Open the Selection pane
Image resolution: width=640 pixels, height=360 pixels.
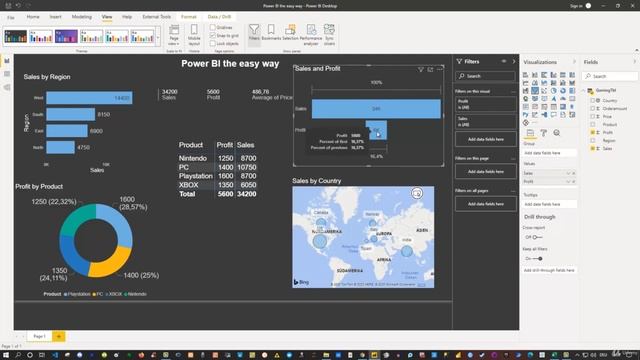point(290,33)
